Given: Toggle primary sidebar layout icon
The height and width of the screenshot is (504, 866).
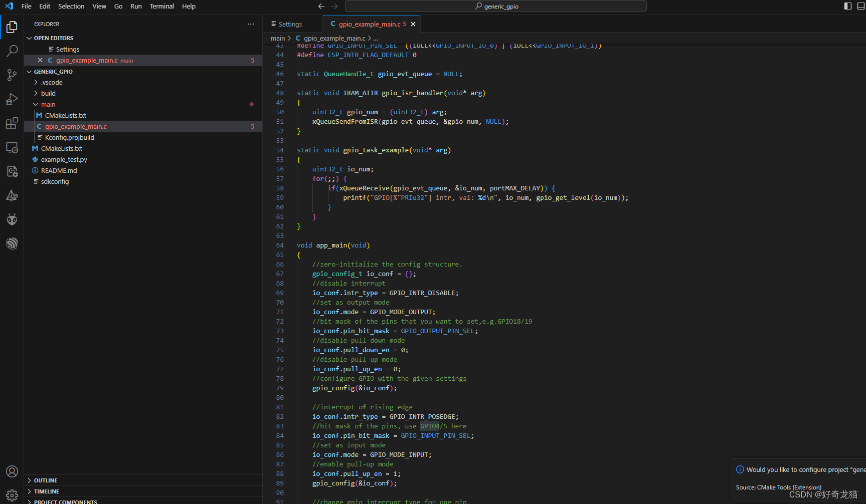Looking at the screenshot, I should coord(848,6).
